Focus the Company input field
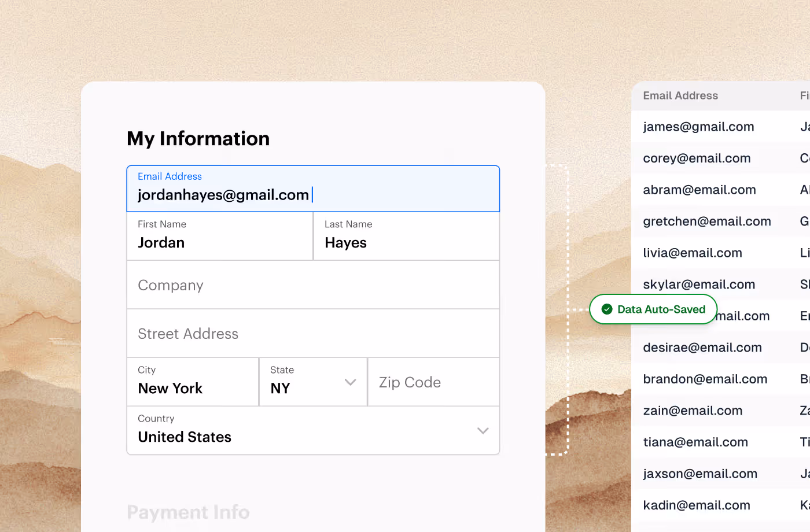810x532 pixels. (x=313, y=285)
